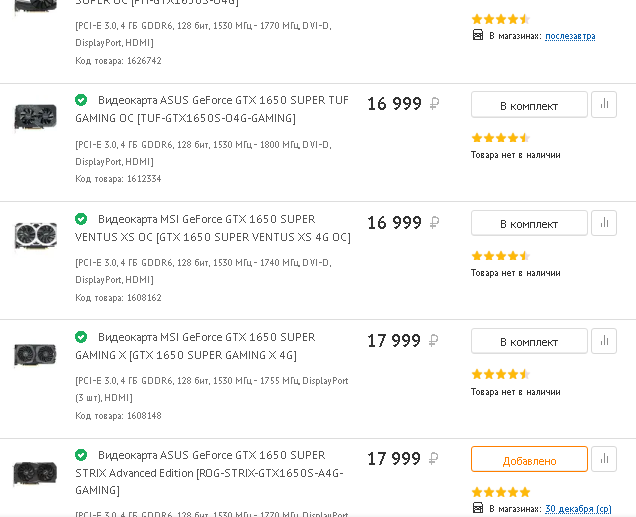Click green checkmark beside MSI VENTUS XS title
This screenshot has width=636, height=517.
click(x=81, y=218)
